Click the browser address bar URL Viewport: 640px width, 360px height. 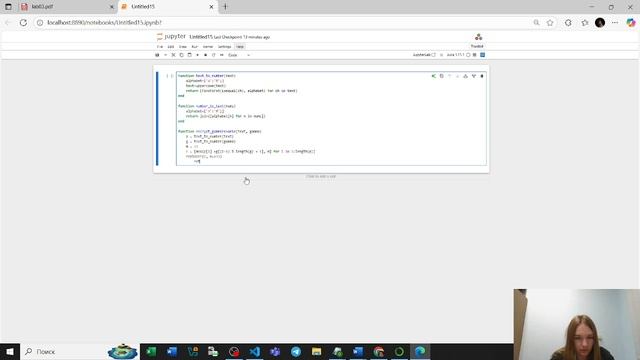pos(104,22)
